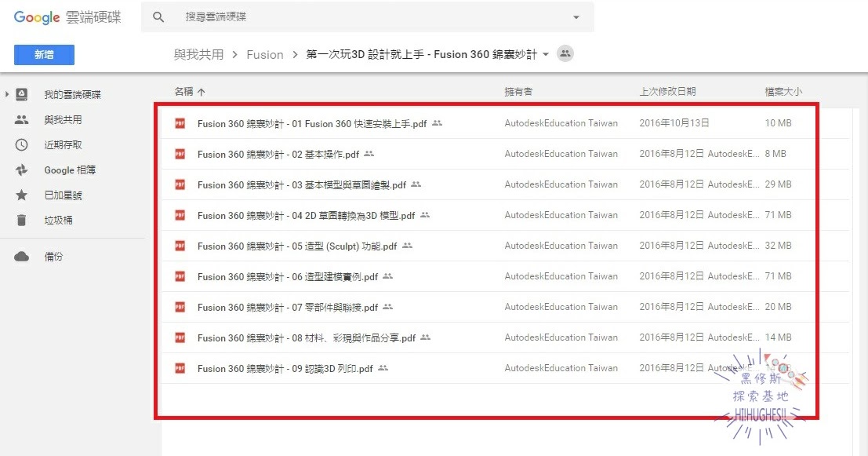The image size is (868, 456).
Task: Click PDF icon of 05 造型 Sculpt
Action: coord(180,246)
